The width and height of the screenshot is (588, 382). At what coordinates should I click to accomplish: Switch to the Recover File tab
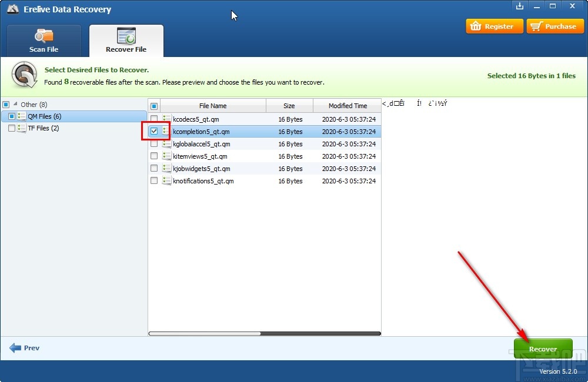click(x=126, y=41)
